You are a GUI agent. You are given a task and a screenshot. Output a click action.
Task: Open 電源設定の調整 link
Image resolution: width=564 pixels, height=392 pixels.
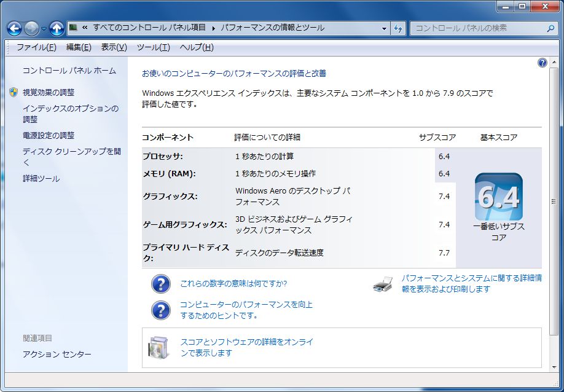49,136
